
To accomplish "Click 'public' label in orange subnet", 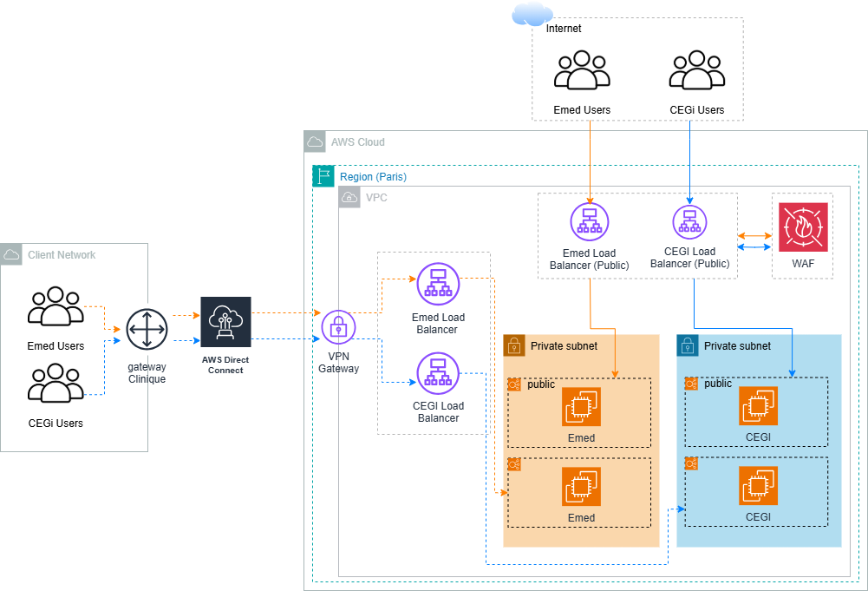I will point(541,384).
